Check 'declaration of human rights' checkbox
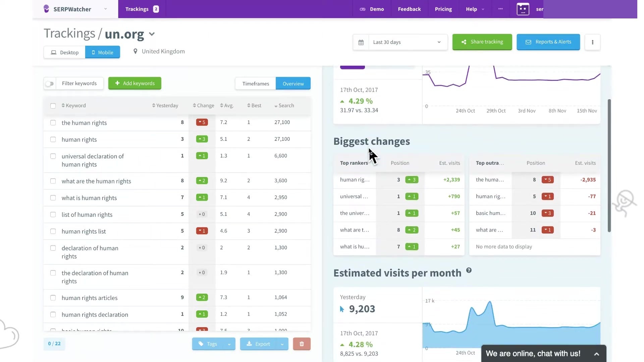 [53, 248]
